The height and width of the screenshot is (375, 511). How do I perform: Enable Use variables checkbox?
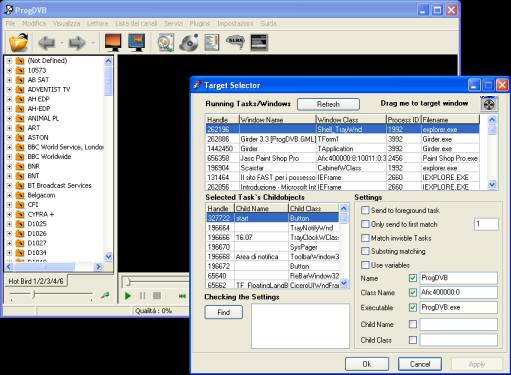coord(365,265)
